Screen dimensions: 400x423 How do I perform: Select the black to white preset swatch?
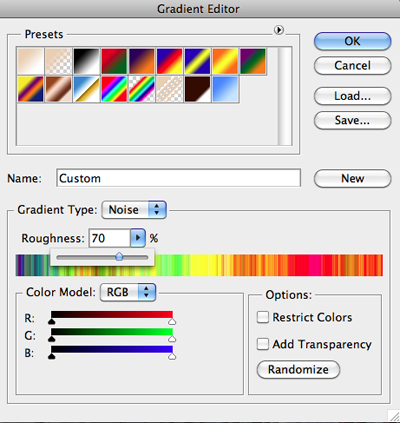point(86,61)
